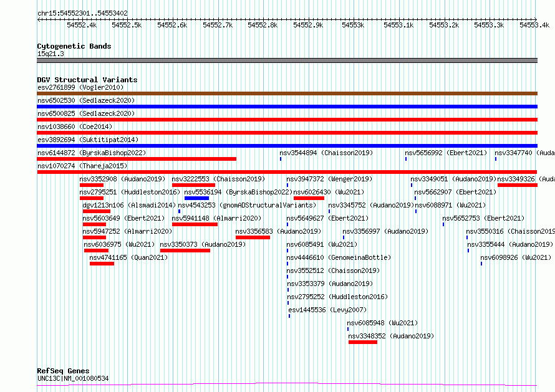Click the red bar under nsv3356583
555x392 pixels.
[253, 237]
